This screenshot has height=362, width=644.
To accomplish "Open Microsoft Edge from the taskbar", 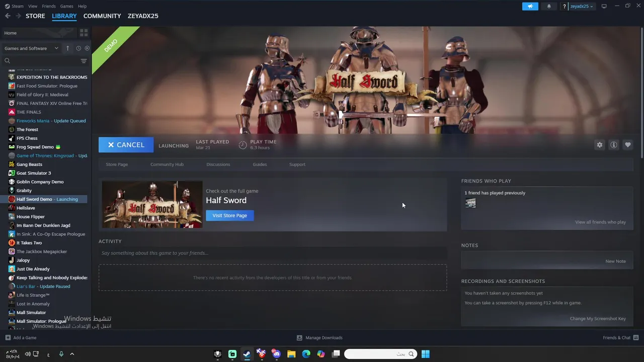I will click(x=306, y=354).
